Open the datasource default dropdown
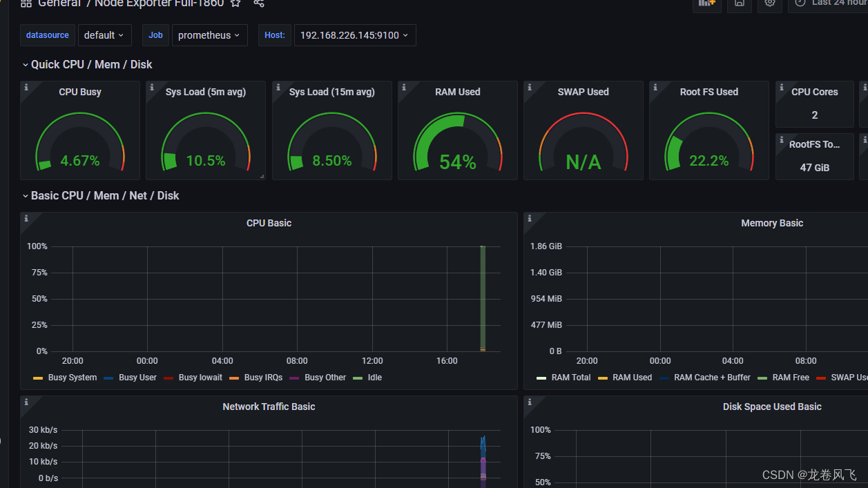This screenshot has height=488, width=868. click(x=104, y=35)
